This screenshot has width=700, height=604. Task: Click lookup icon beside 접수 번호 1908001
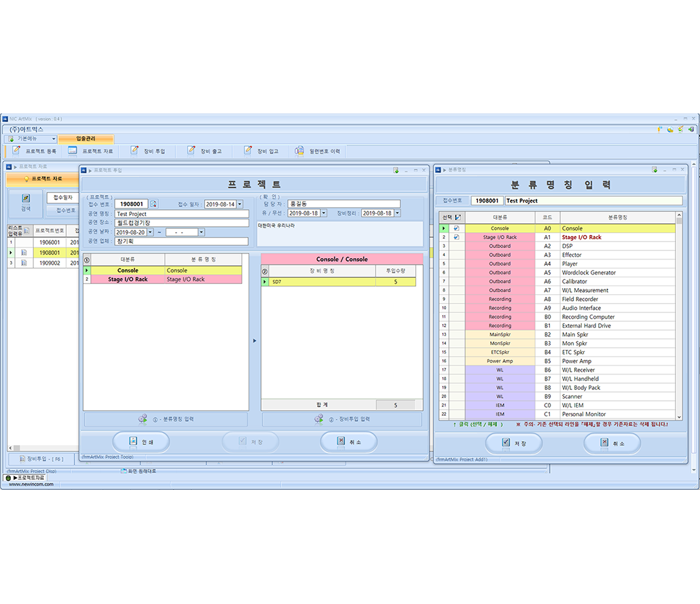154,204
